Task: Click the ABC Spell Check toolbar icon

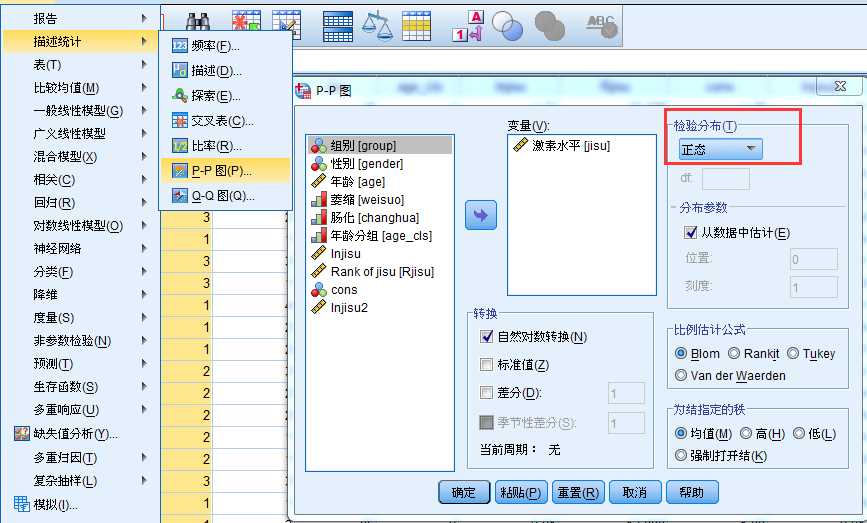Action: coord(602,26)
